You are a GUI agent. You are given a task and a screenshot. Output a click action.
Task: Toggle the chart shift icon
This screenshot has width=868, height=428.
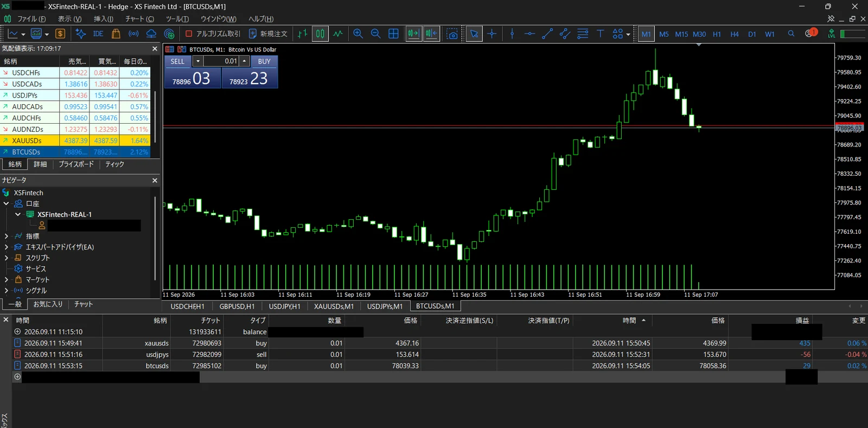coord(431,34)
